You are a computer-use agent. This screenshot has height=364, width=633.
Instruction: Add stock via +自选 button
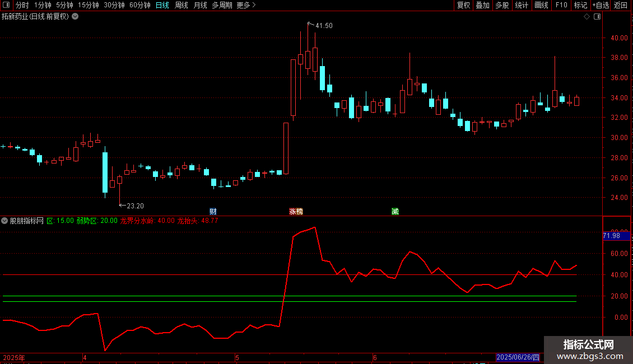click(x=601, y=5)
